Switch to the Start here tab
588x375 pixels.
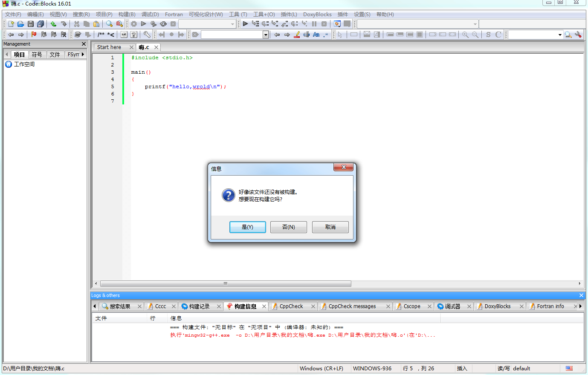click(x=109, y=47)
